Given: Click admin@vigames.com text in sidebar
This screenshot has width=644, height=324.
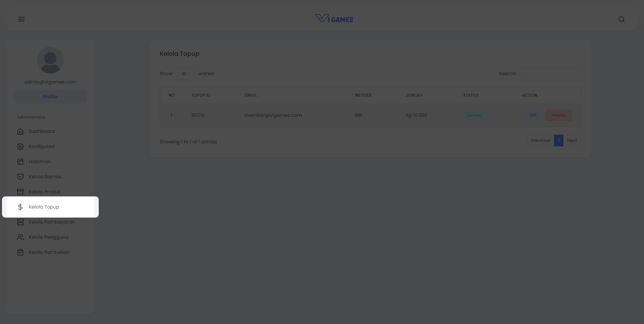Looking at the screenshot, I should (50, 82).
